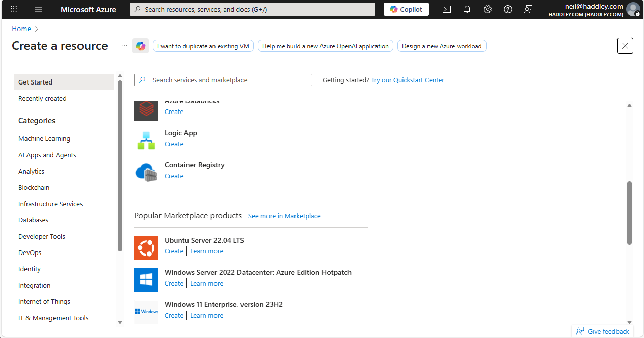644x338 pixels.
Task: Choose the Design a new Azure workload suggestion
Action: point(442,46)
